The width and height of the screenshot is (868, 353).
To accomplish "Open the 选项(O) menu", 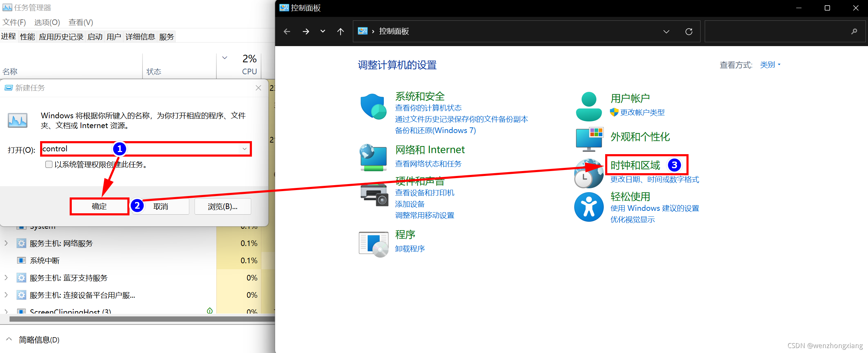I will coord(47,23).
